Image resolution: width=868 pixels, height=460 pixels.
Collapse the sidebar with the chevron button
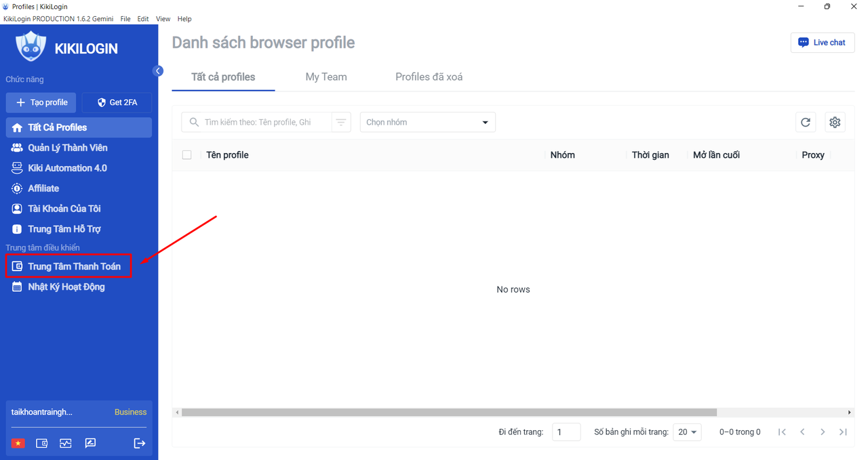click(158, 71)
